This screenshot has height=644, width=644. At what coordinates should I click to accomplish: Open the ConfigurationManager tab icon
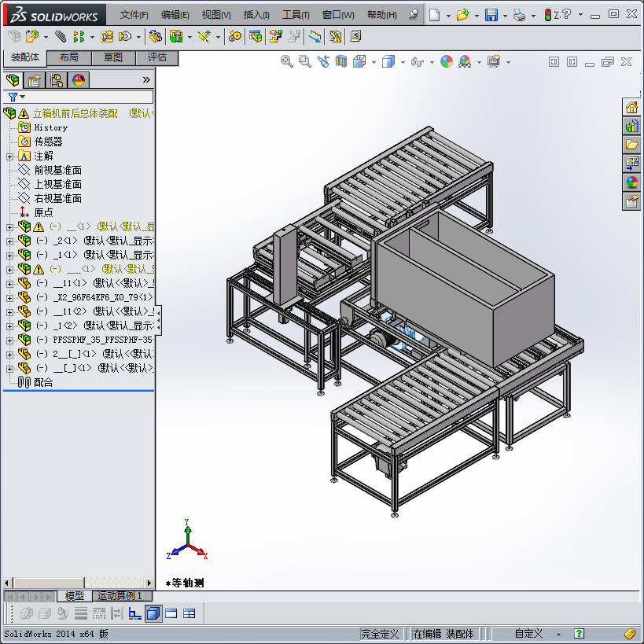click(57, 79)
